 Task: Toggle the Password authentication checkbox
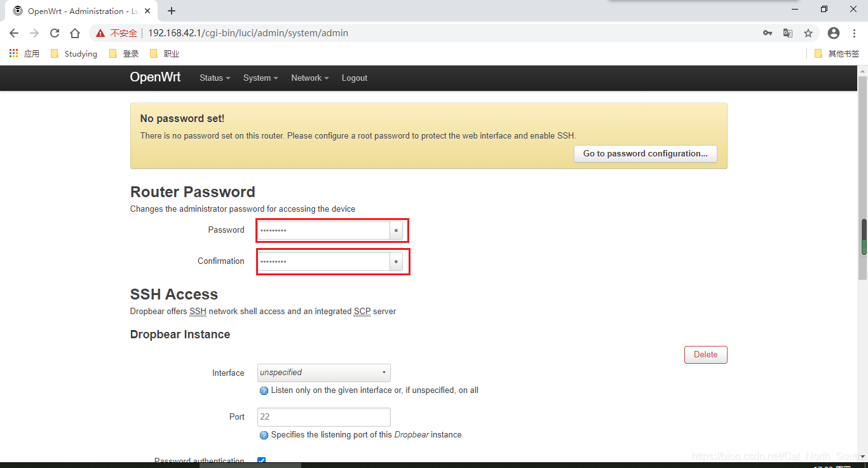point(261,461)
